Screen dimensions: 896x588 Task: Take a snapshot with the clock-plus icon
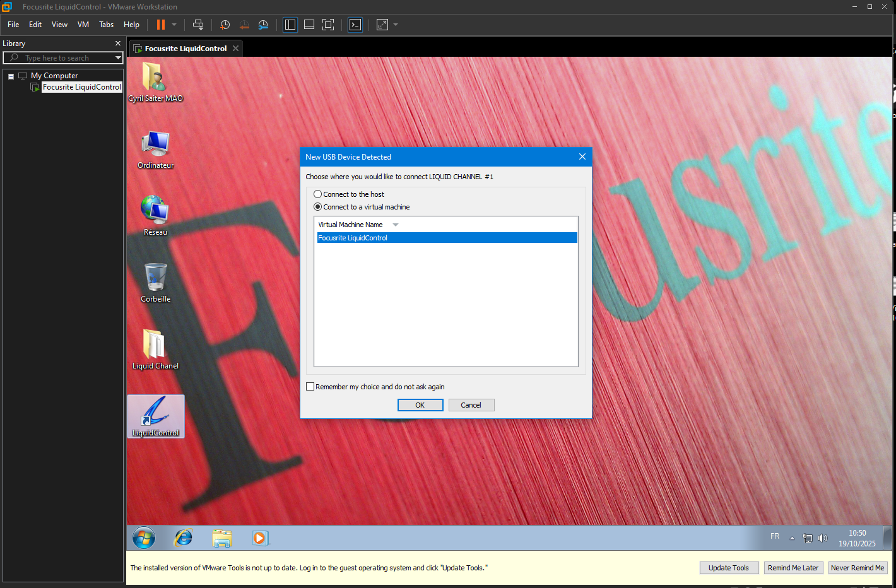pos(225,25)
